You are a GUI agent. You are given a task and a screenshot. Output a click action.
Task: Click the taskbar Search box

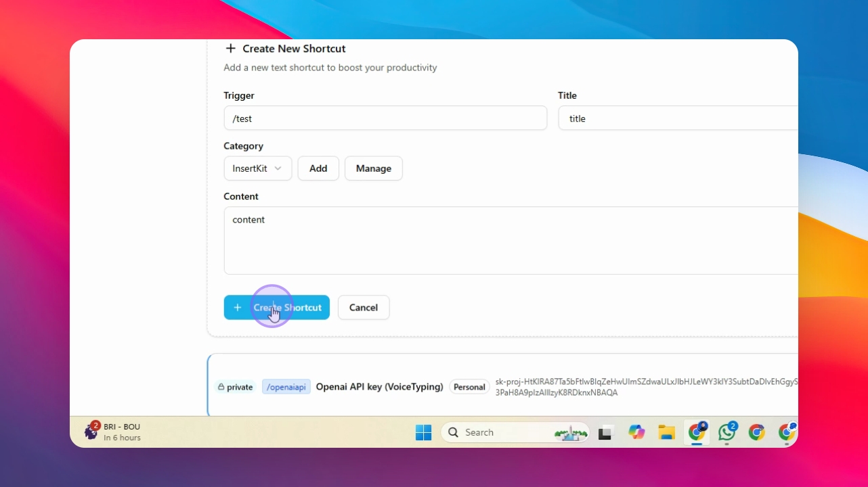point(515,432)
